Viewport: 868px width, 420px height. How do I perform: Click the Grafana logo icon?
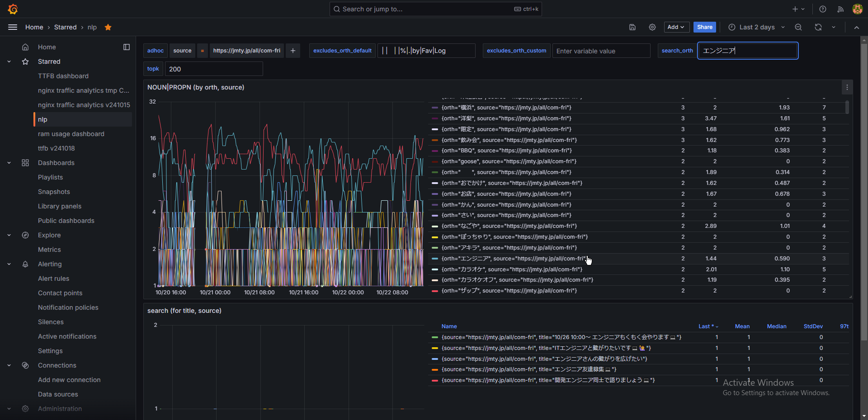point(13,9)
